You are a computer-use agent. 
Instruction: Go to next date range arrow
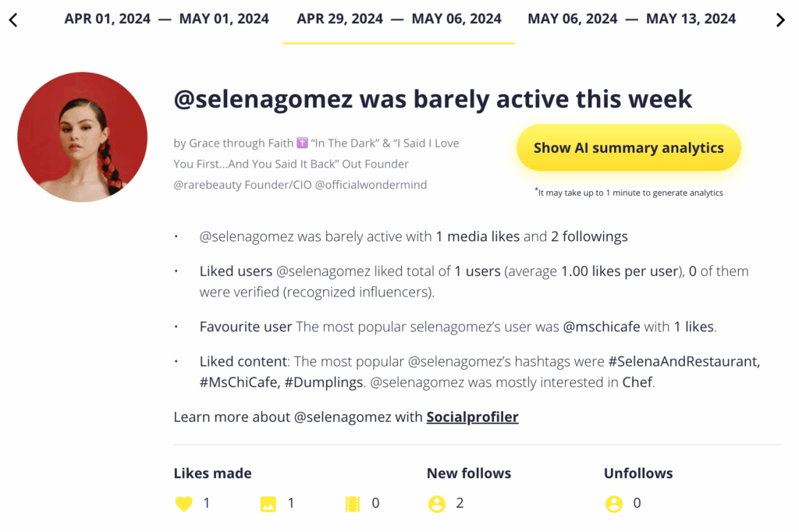[780, 20]
